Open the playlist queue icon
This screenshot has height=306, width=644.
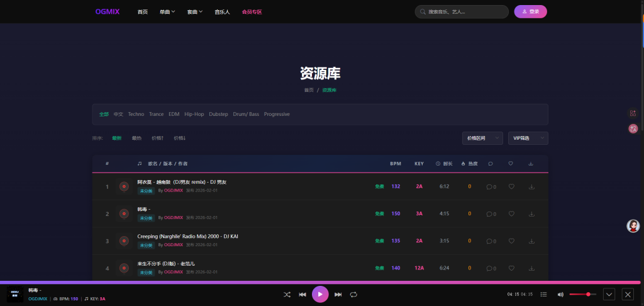click(543, 295)
